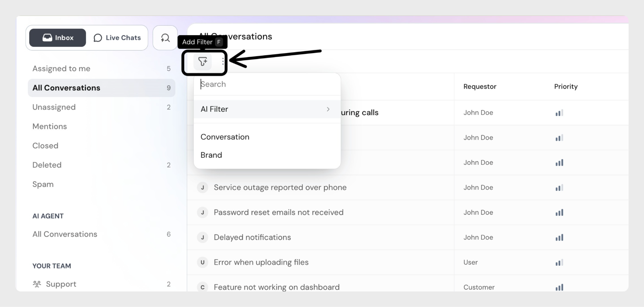Click the C avatar on Feature not working row
The image size is (644, 307).
click(x=202, y=287)
